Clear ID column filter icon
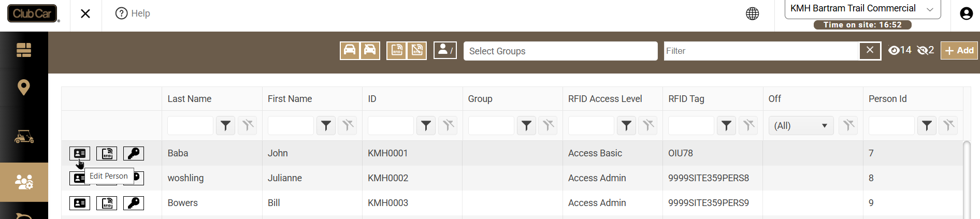This screenshot has width=980, height=219. [448, 126]
